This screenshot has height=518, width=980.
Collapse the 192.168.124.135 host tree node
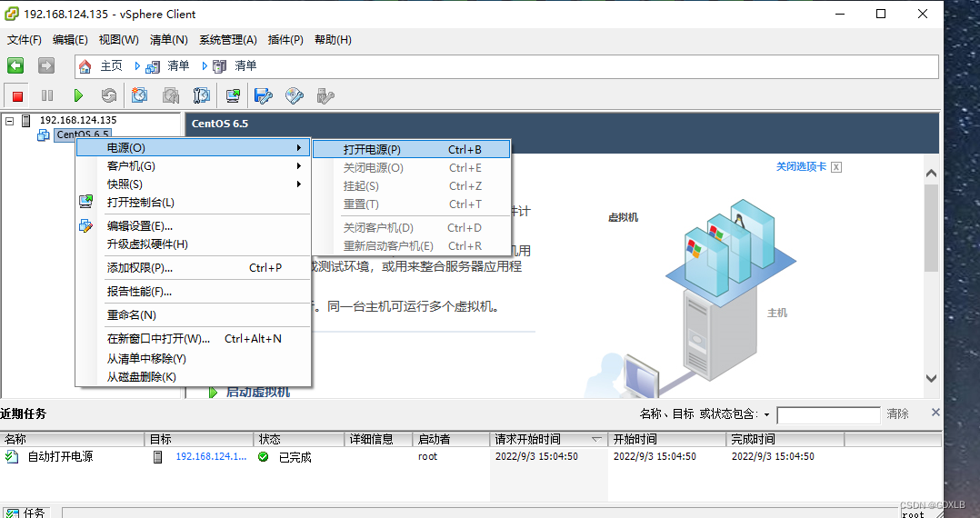pyautogui.click(x=10, y=120)
